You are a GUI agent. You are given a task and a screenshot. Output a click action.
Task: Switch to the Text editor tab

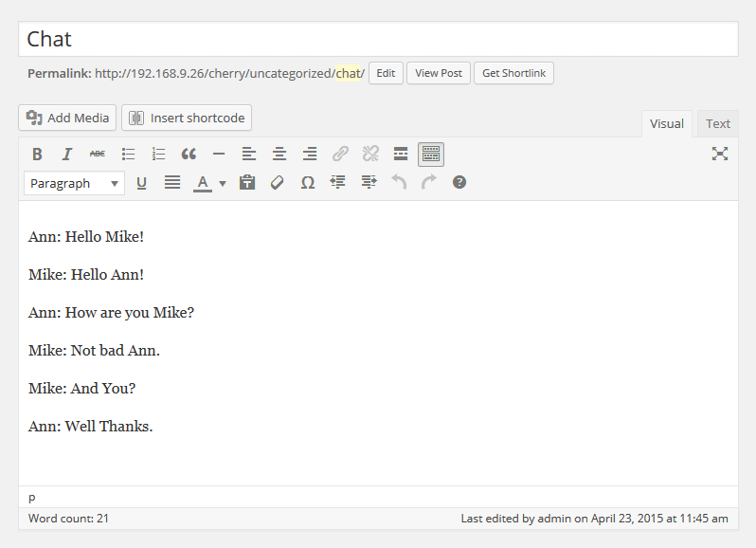(718, 123)
